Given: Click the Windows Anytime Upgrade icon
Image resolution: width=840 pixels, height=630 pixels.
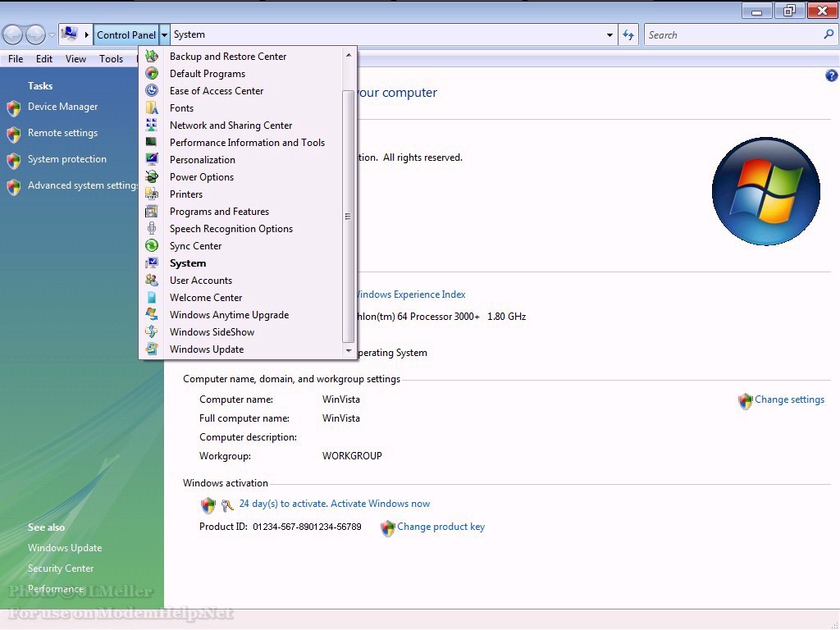Looking at the screenshot, I should pyautogui.click(x=152, y=314).
